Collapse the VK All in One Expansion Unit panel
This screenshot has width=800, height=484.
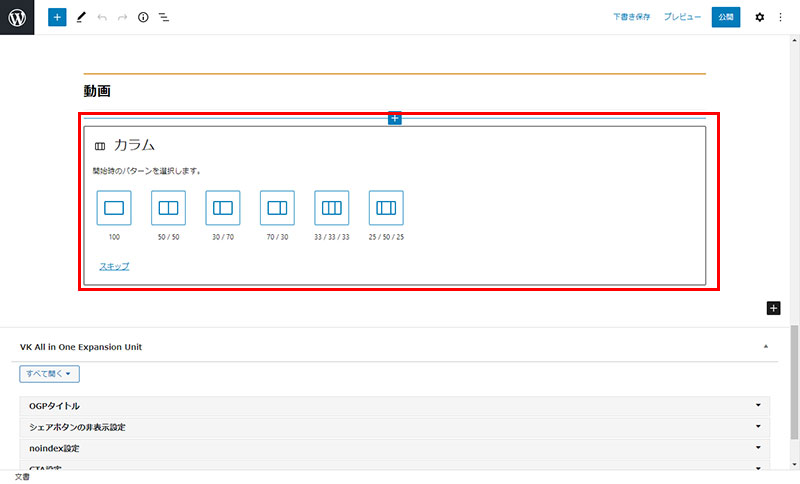(x=766, y=347)
